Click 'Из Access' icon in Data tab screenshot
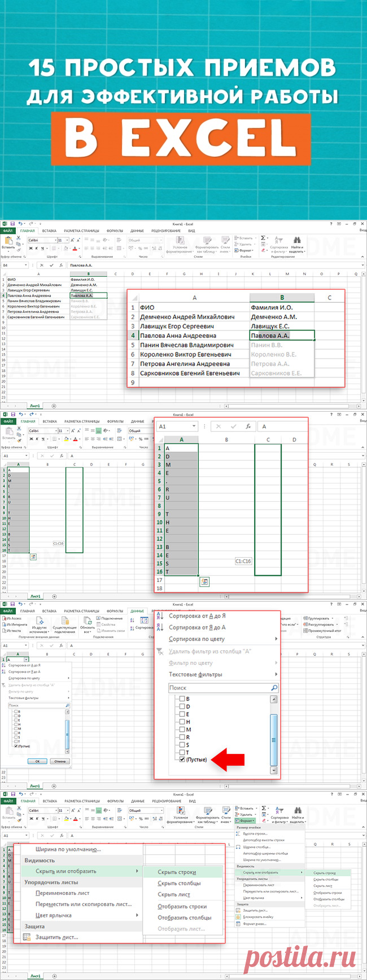Screen dimensions: 367x980 click(x=4, y=618)
